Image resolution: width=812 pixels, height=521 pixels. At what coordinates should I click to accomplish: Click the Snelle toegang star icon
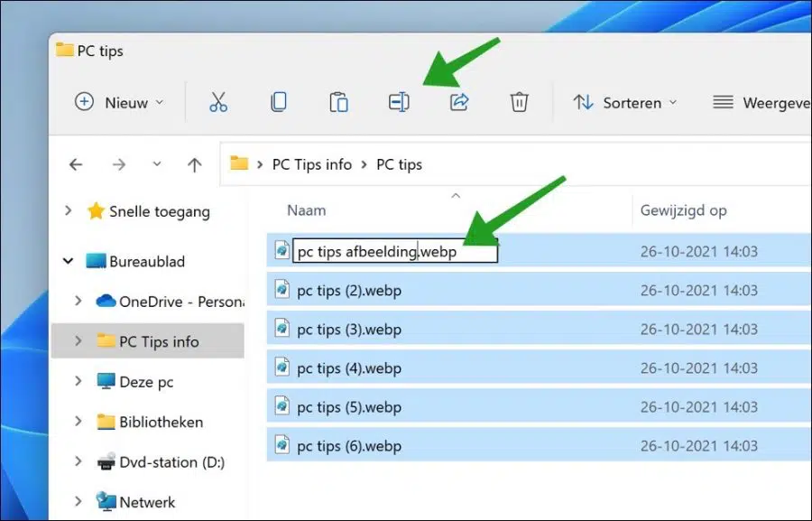[96, 210]
